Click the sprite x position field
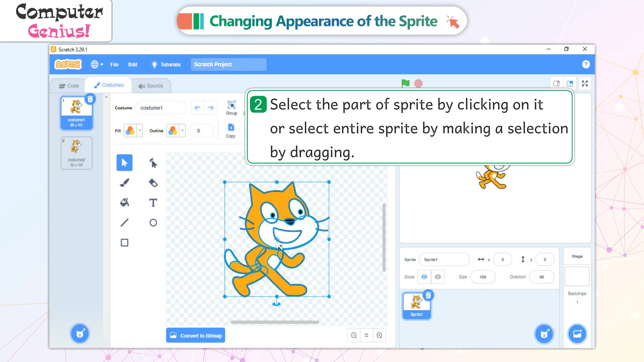This screenshot has width=644, height=362. [x=502, y=260]
